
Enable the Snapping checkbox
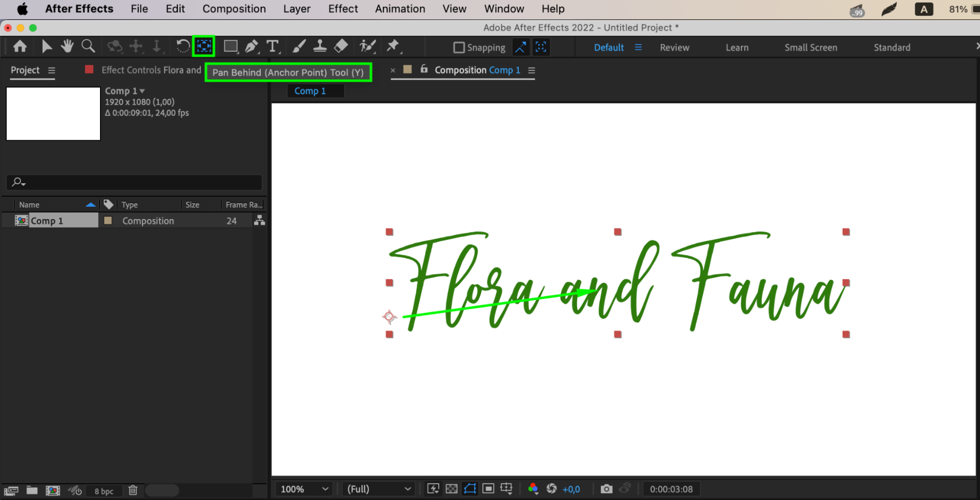[459, 48]
